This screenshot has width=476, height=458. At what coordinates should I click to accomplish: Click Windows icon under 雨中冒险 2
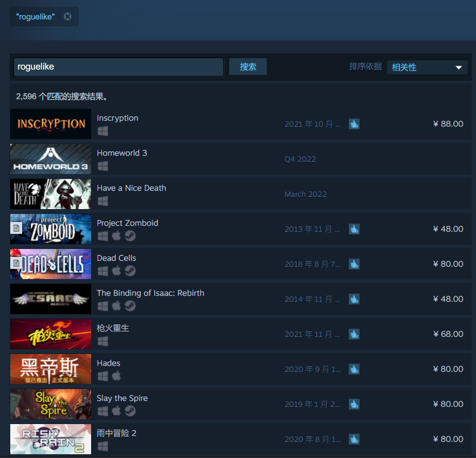click(103, 446)
